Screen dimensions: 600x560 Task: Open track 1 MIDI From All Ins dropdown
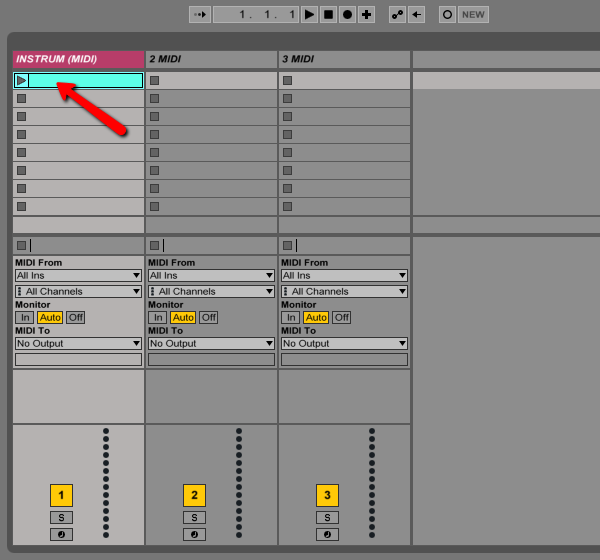pos(78,276)
